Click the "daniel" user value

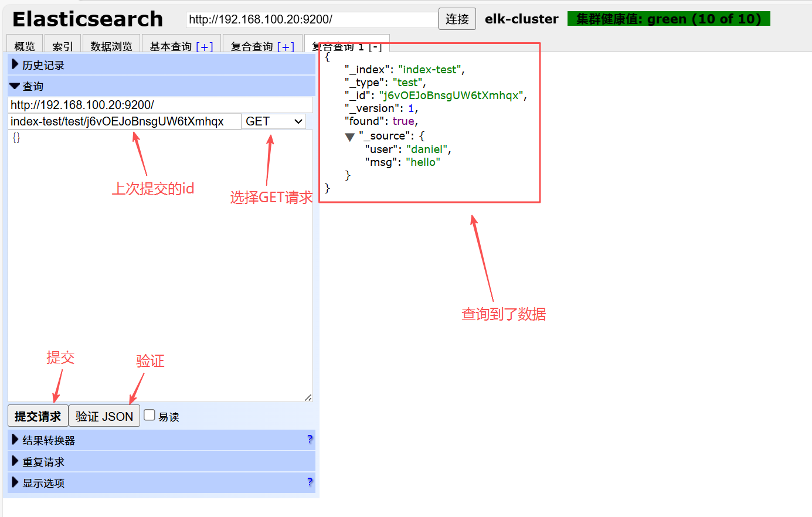click(427, 149)
